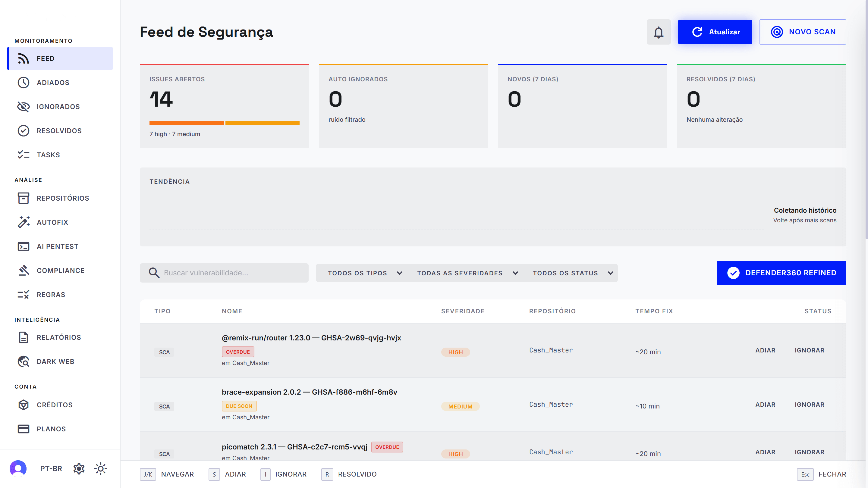Open Créditos token icon
The image size is (868, 488).
23,405
